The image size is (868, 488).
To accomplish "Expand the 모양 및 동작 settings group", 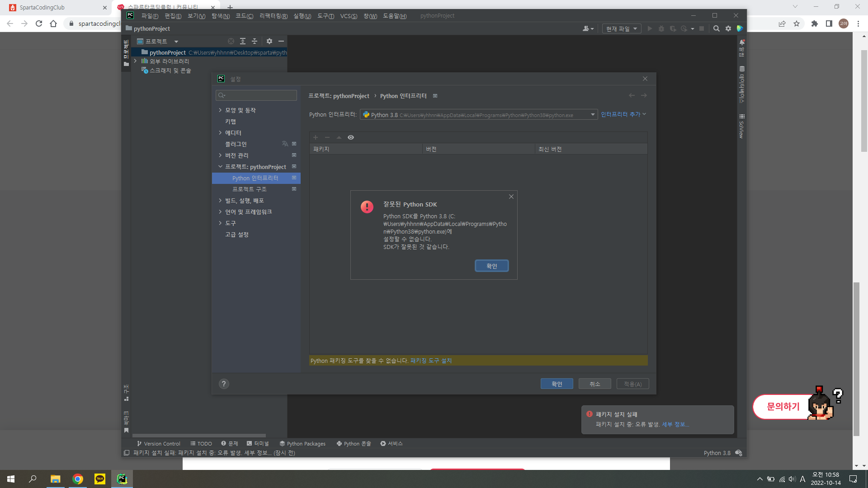I will [220, 110].
